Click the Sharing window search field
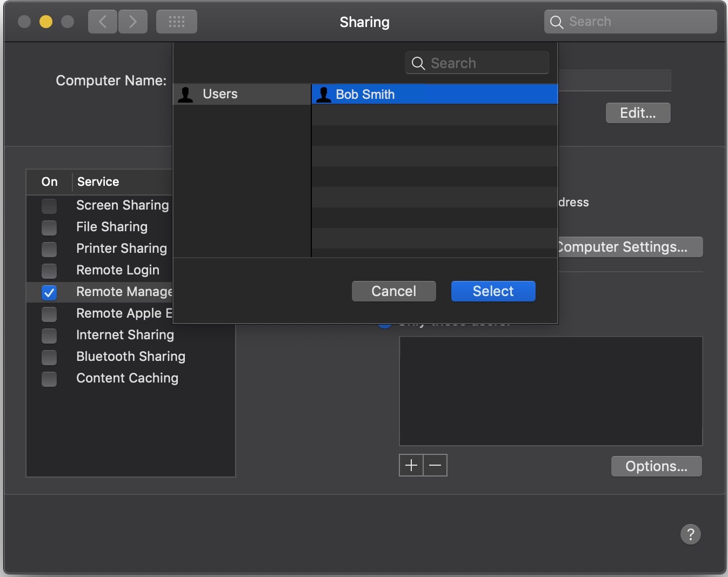Viewport: 728px width, 577px height. [x=631, y=22]
